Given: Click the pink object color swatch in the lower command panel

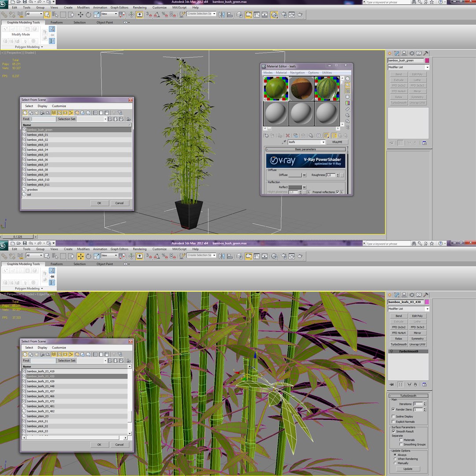Looking at the screenshot, I should click(x=427, y=302).
